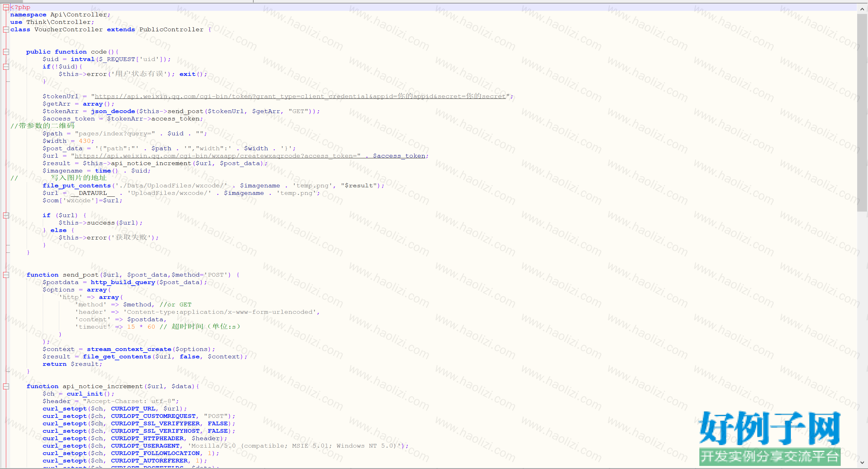Click the '} else {' line
868x469 pixels.
pyautogui.click(x=58, y=230)
